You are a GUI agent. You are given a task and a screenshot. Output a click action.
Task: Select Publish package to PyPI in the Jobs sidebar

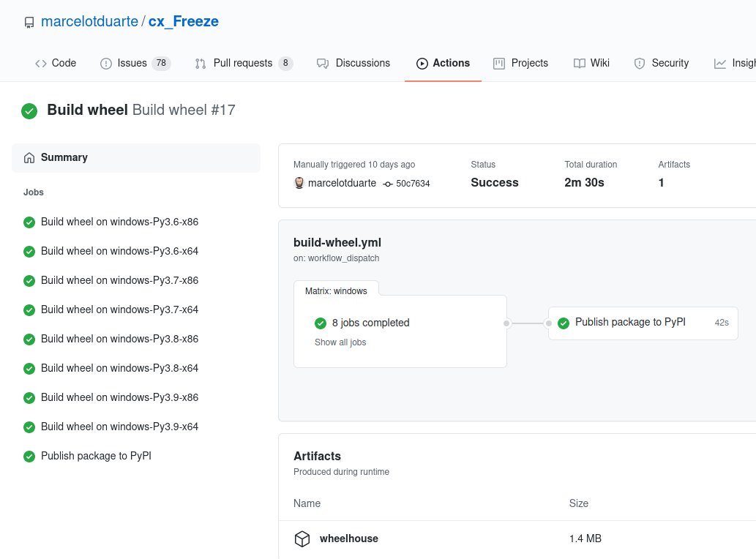[96, 455]
